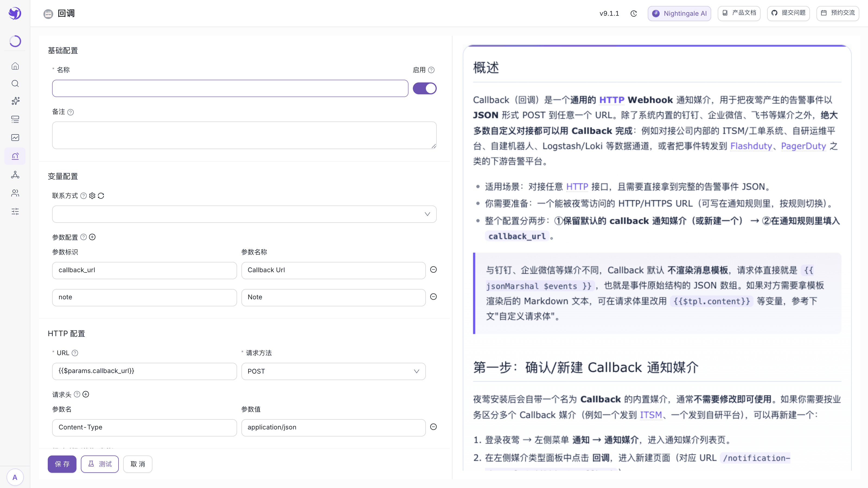Edit the application/json header value field

(333, 428)
